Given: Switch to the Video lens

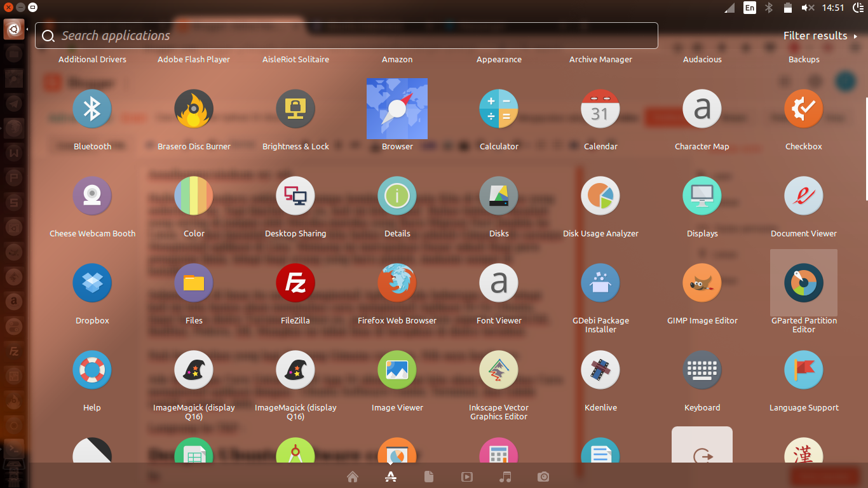Looking at the screenshot, I should [466, 477].
